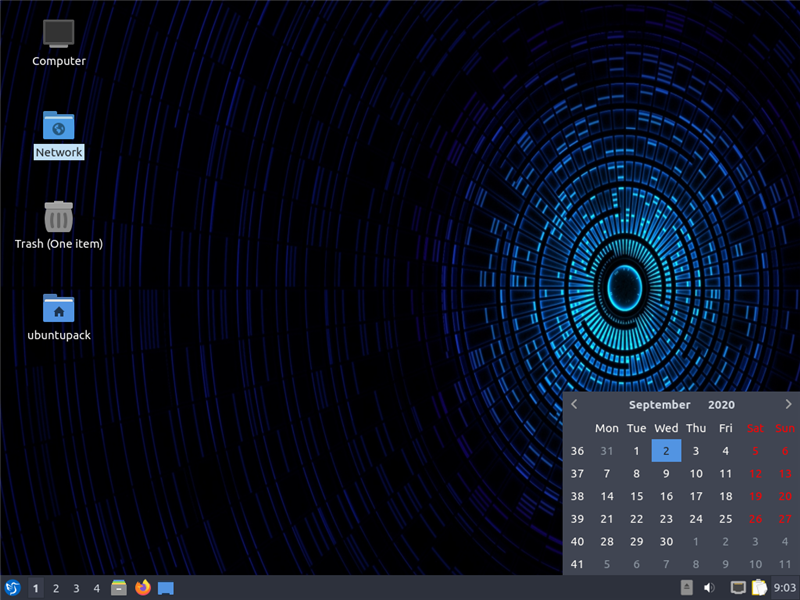The width and height of the screenshot is (800, 600).
Task: Select September 15 in the calendar
Action: (x=636, y=496)
